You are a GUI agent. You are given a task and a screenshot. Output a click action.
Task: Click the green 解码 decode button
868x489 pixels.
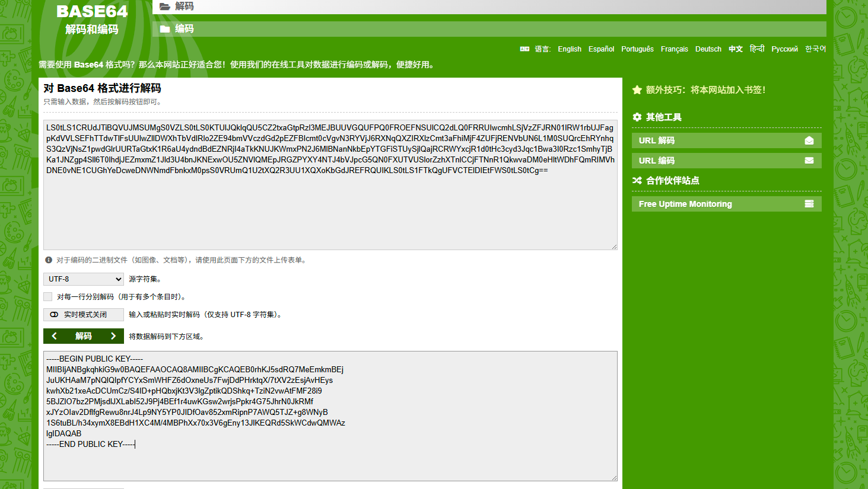point(84,336)
